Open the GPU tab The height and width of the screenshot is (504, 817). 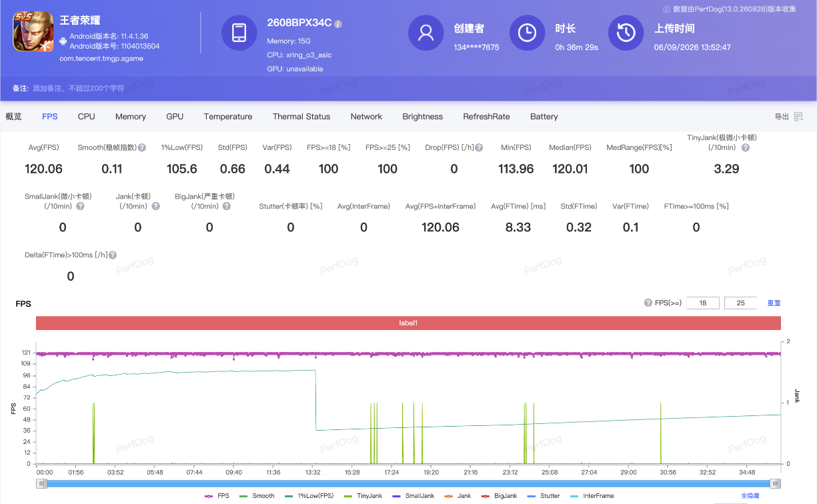click(x=175, y=117)
